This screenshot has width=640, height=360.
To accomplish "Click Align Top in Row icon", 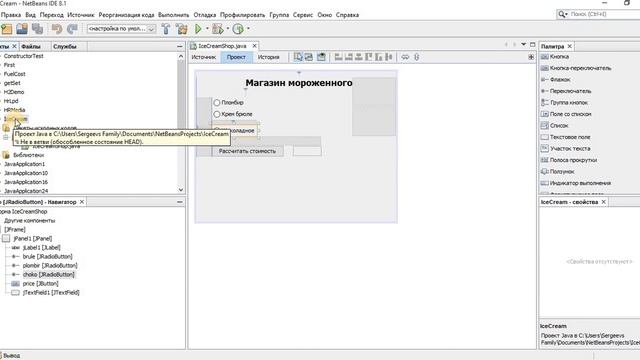I will pyautogui.click(x=369, y=57).
